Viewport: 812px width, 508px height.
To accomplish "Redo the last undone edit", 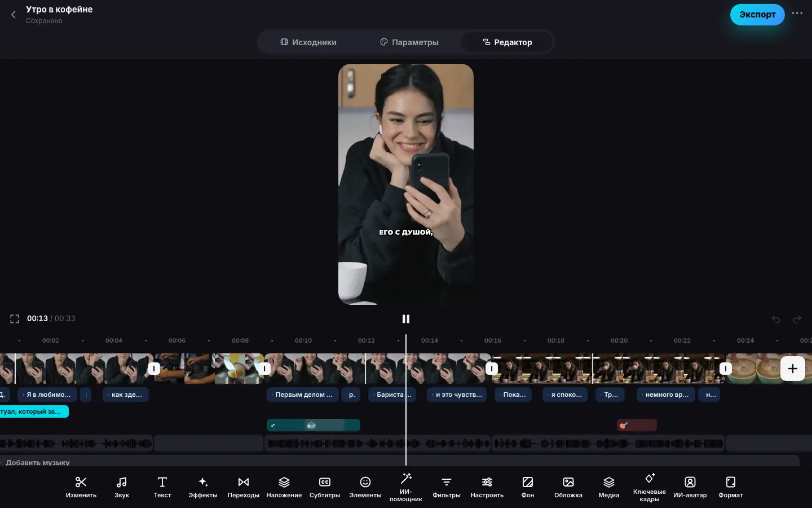I will click(x=797, y=319).
